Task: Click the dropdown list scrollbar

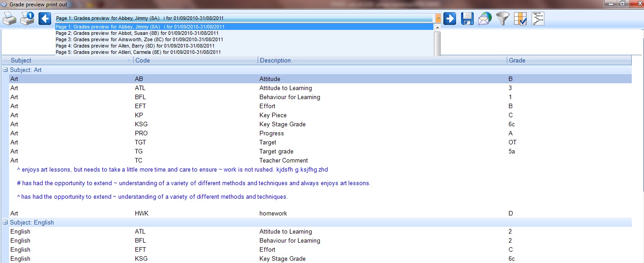Action: (437, 43)
